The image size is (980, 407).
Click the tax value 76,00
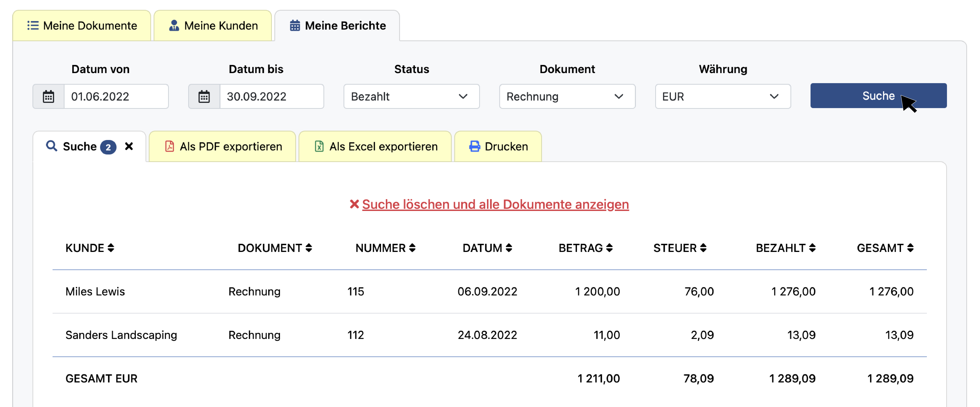(699, 292)
